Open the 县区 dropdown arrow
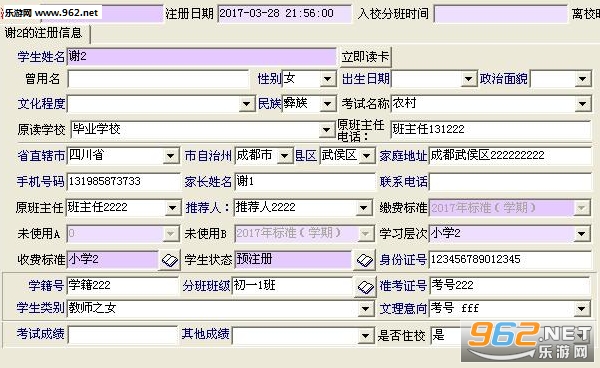 click(367, 156)
